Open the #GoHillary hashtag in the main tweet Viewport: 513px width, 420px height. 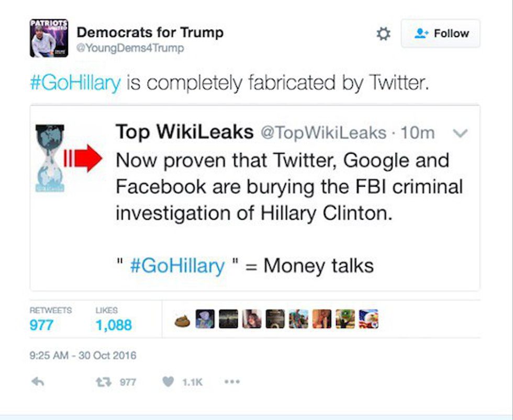[75, 83]
